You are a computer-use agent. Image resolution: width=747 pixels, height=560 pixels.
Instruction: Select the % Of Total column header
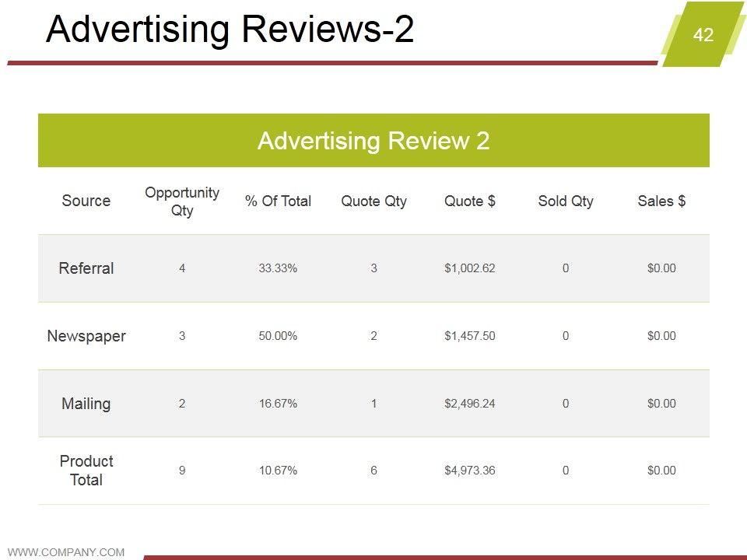(x=278, y=201)
